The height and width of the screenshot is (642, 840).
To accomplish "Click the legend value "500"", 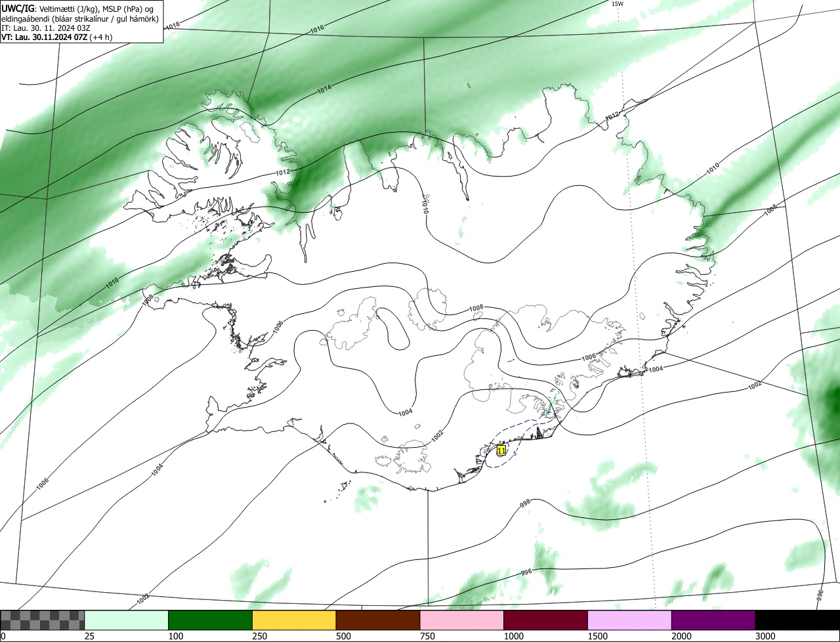I will click(x=343, y=636).
